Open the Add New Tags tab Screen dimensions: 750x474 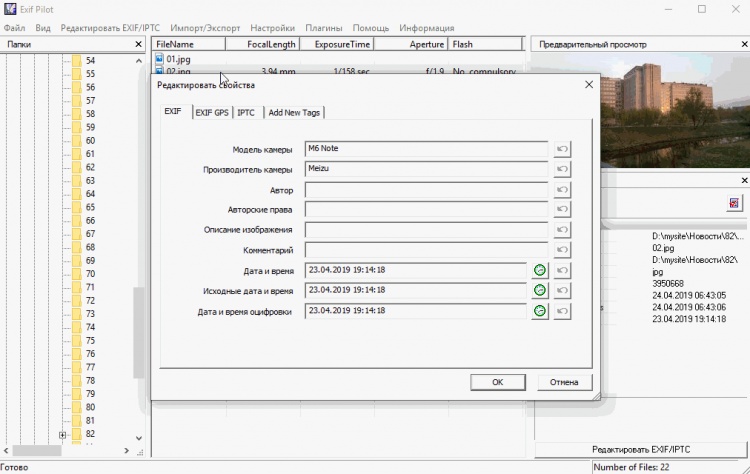(x=294, y=112)
